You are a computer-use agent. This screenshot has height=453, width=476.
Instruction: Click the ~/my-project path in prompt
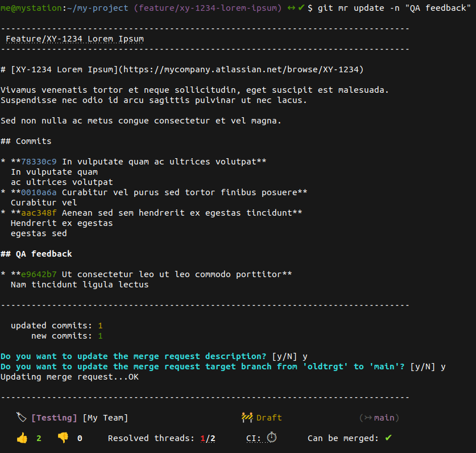pos(98,7)
